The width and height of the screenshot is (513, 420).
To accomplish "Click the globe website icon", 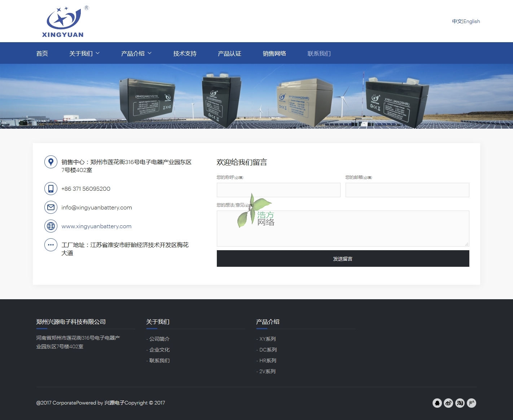I will click(51, 226).
